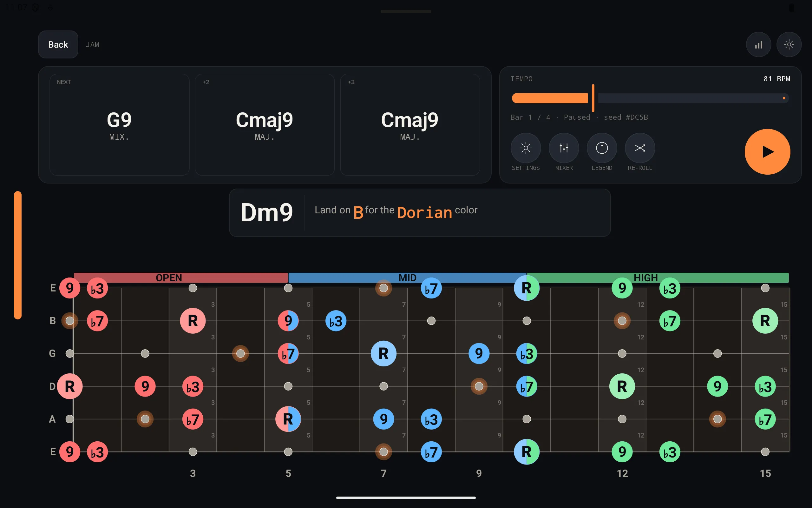This screenshot has height=508, width=812.
Task: Tap red b7 on A string fret 3
Action: pyautogui.click(x=193, y=419)
